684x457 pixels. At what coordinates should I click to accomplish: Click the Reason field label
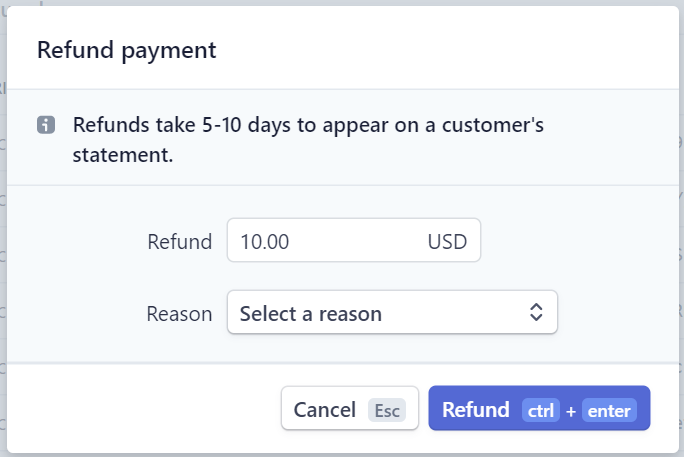[x=179, y=314]
